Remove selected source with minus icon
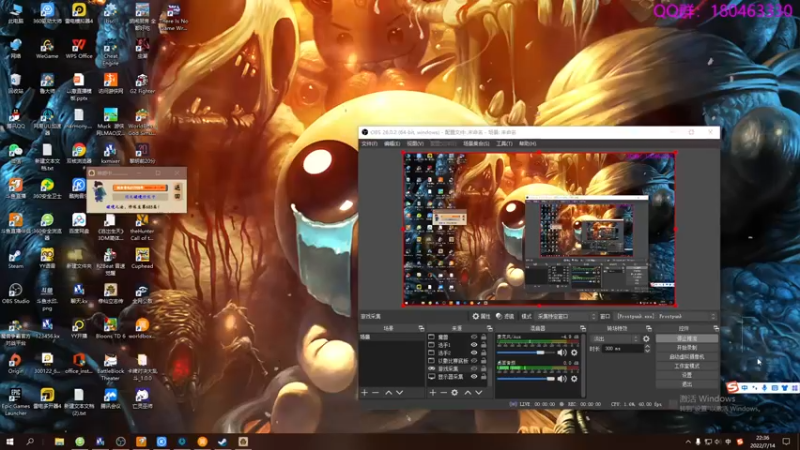The image size is (800, 450). (443, 392)
